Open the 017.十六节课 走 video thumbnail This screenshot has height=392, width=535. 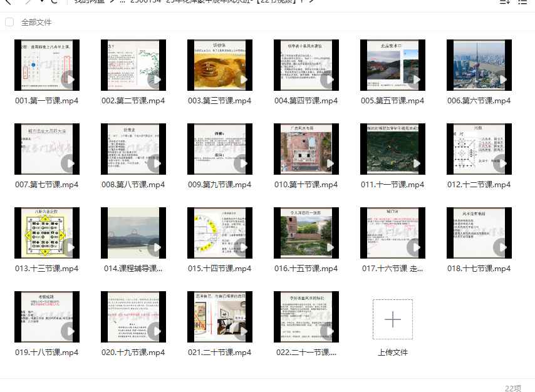pyautogui.click(x=393, y=233)
